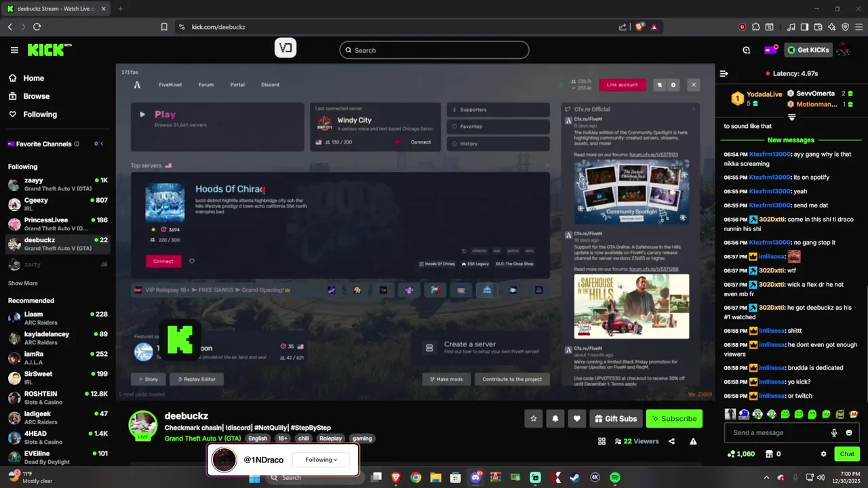Click the English tag
Image resolution: width=868 pixels, height=488 pixels.
click(258, 439)
